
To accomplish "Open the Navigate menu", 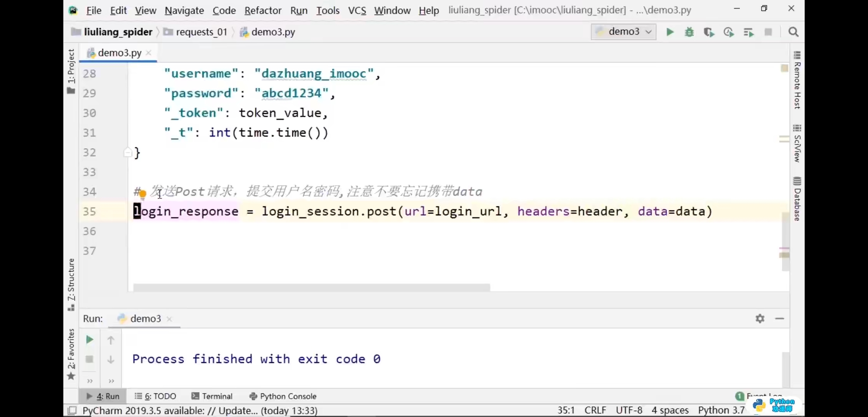I will [x=184, y=10].
